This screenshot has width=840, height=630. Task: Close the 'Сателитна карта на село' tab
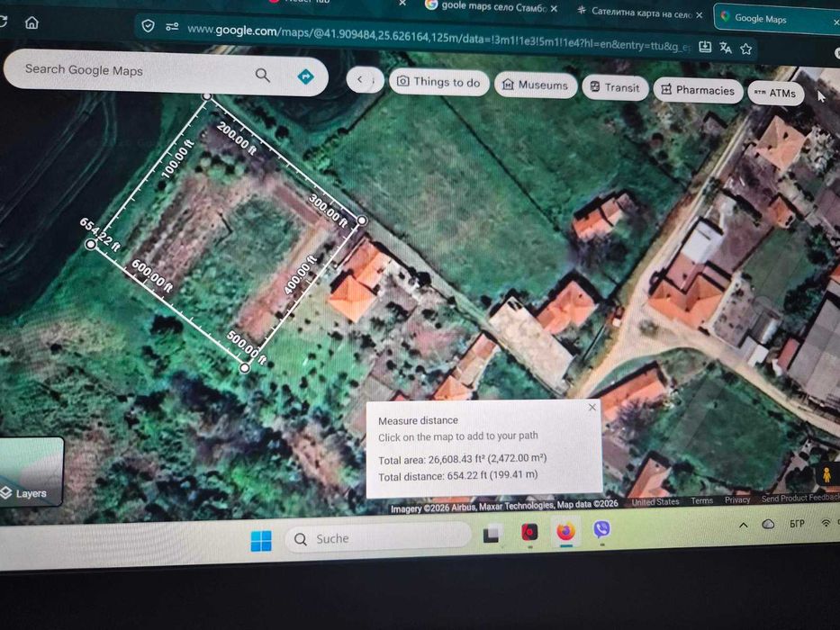point(700,15)
